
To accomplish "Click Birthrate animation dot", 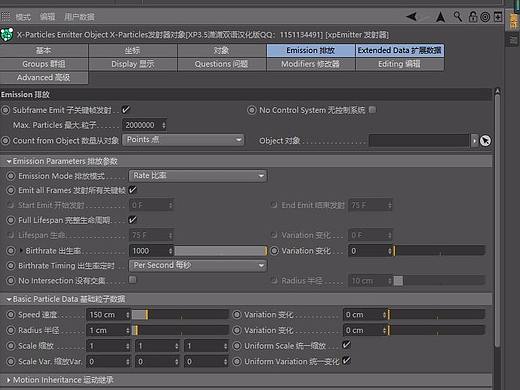I will click(11, 251).
